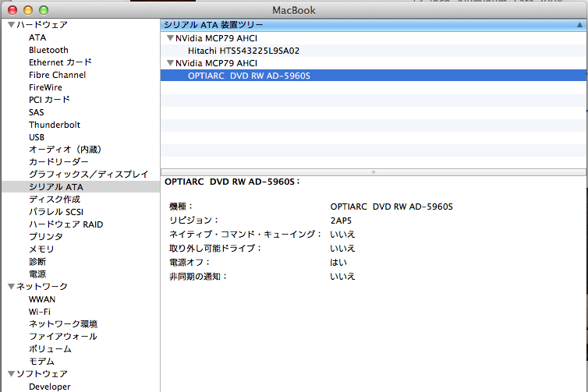The height and width of the screenshot is (392, 588).
Task: Select Bluetooth in the sidebar
Action: pos(48,50)
